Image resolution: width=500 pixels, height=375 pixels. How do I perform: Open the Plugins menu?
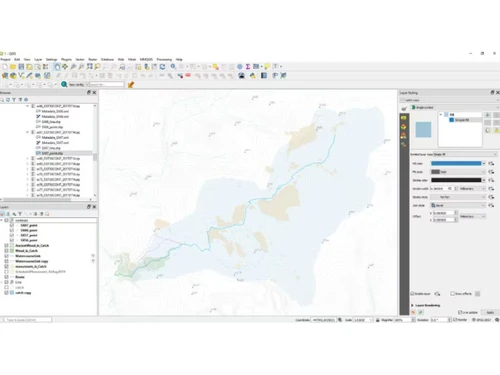click(66, 59)
